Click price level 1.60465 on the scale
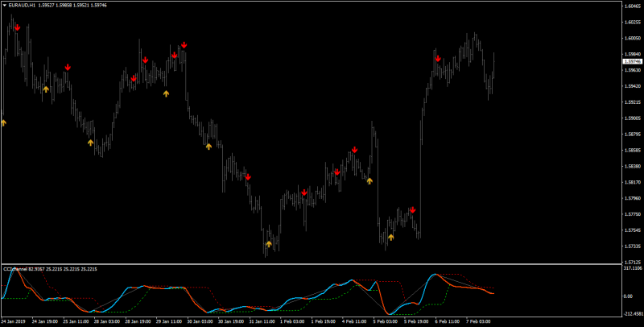Viewport: 644px width, 327px height. coord(633,6)
